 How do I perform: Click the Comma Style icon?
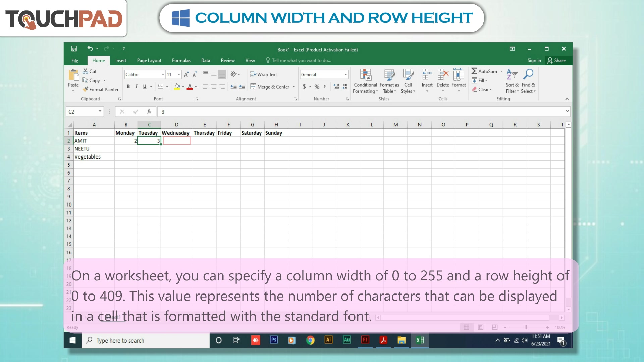tap(325, 87)
